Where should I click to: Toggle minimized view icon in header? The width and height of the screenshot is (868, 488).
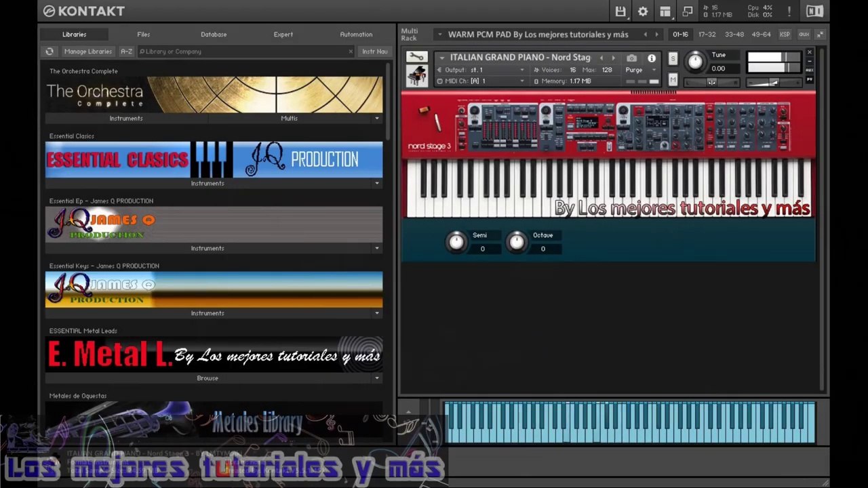coord(688,11)
